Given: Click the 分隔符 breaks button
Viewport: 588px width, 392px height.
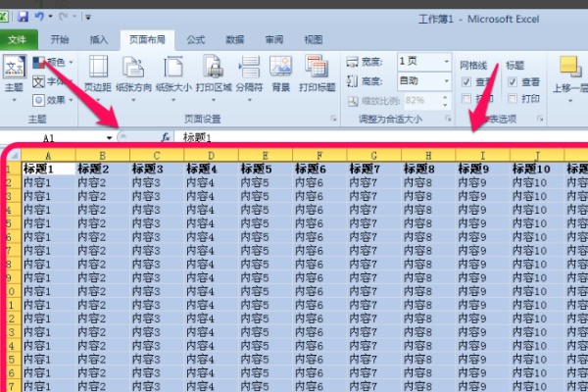Looking at the screenshot, I should [249, 78].
